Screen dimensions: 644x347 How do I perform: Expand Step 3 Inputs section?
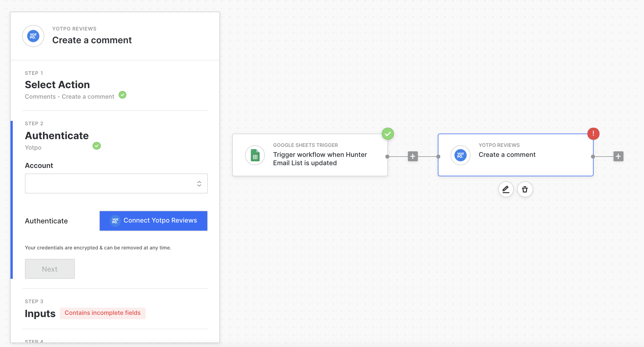click(x=40, y=313)
